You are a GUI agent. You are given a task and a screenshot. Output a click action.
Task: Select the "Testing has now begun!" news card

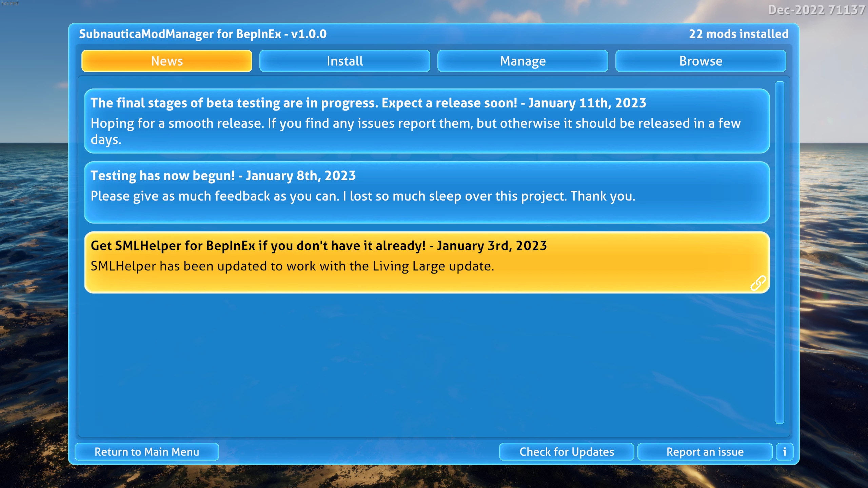(427, 192)
